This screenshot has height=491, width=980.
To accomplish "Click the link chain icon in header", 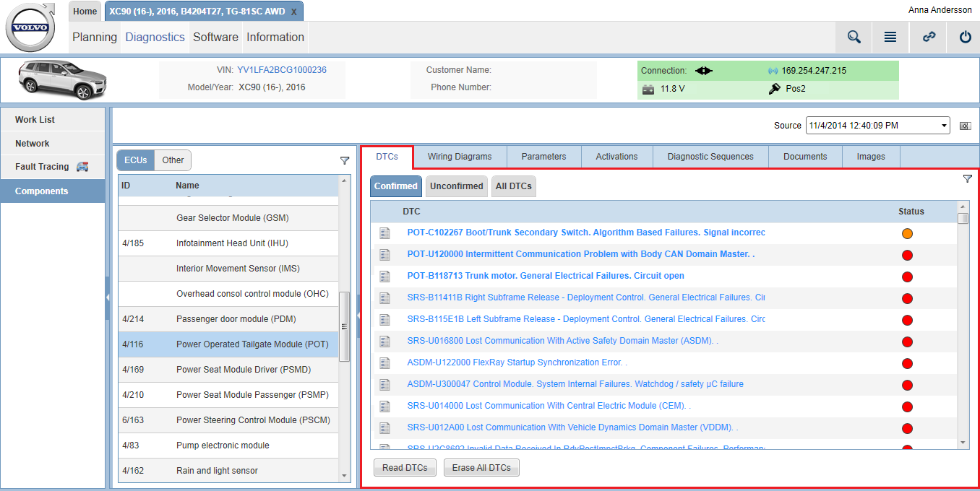I will 929,37.
